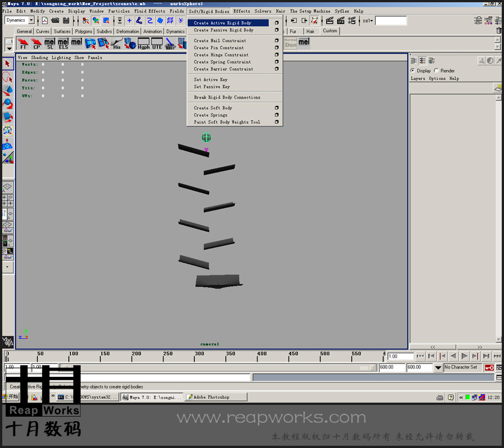
Task: Click frame 300 on the time slider
Action: tap(194, 356)
